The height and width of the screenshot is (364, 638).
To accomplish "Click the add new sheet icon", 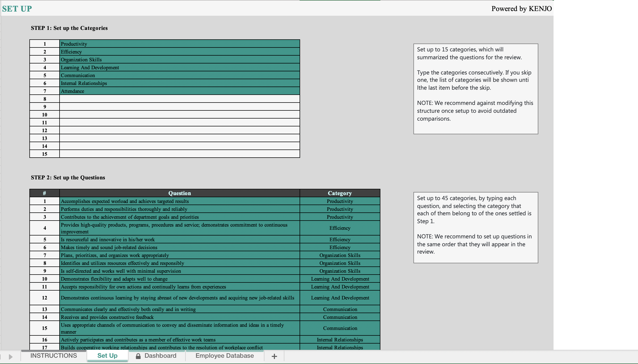I will (274, 355).
